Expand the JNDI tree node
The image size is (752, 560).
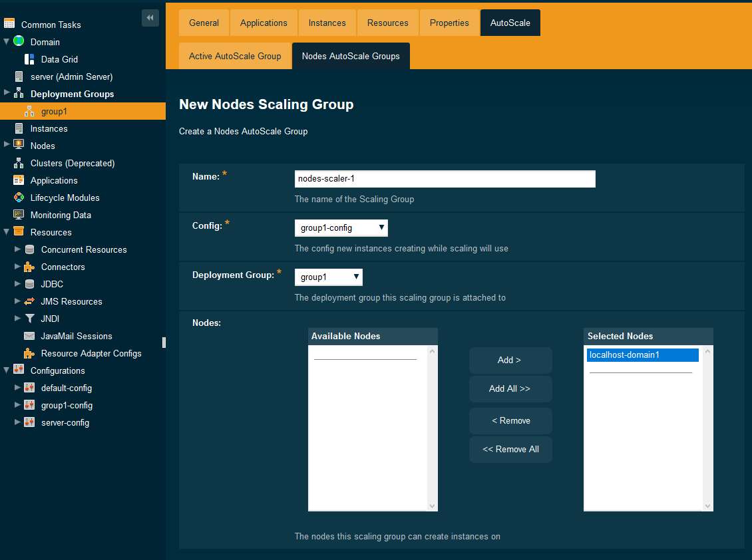(17, 318)
